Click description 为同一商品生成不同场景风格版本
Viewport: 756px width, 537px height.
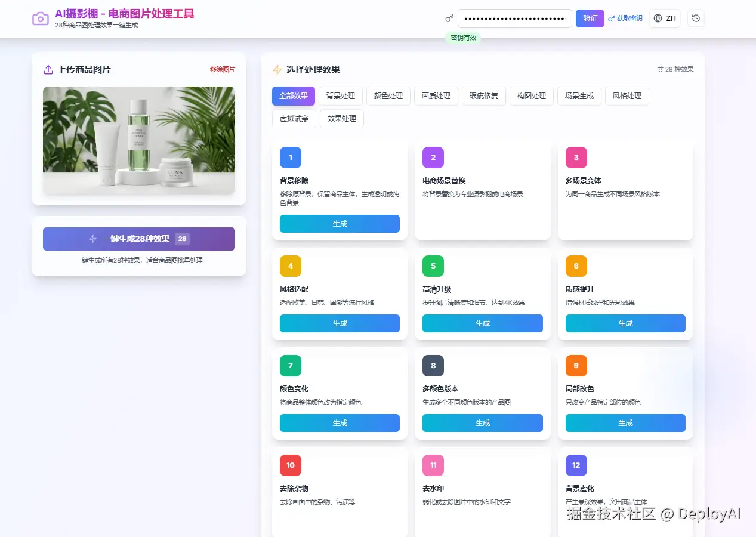pyautogui.click(x=613, y=194)
